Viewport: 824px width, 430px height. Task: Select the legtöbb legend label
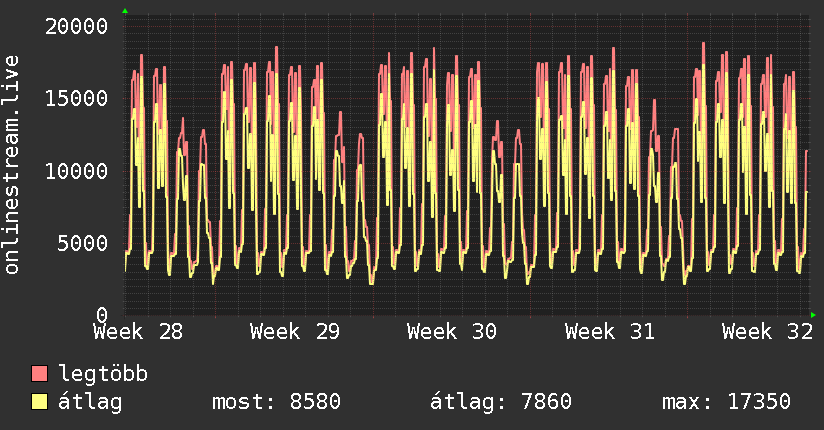[103, 373]
